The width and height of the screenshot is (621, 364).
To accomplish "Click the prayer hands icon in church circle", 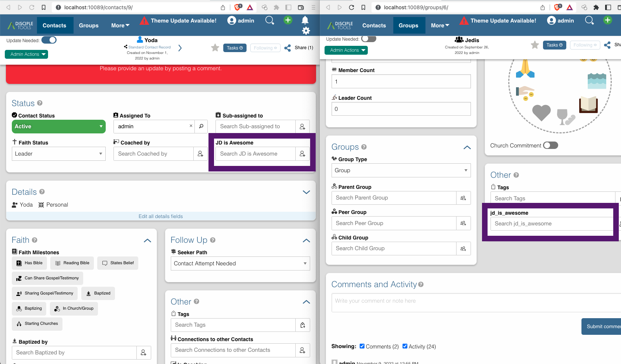I will 525,69.
